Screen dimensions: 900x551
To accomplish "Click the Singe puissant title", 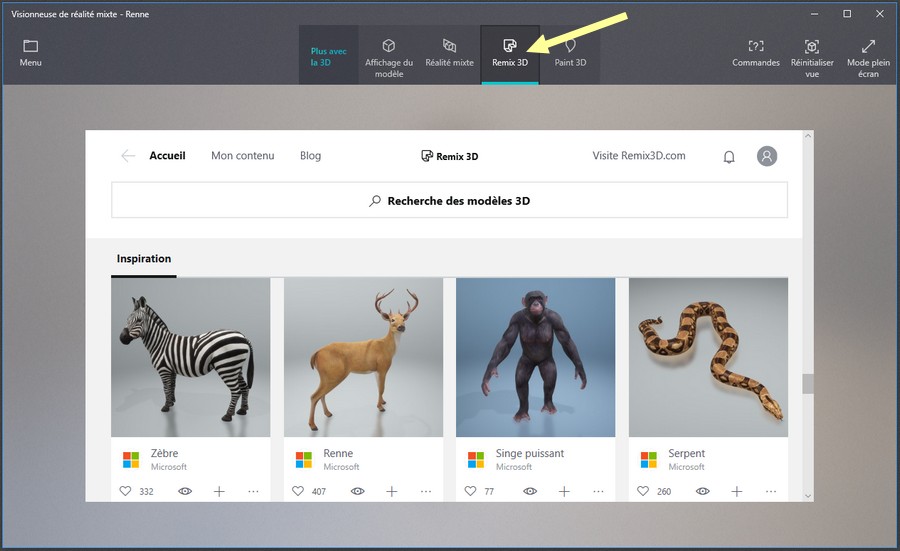I will (530, 453).
